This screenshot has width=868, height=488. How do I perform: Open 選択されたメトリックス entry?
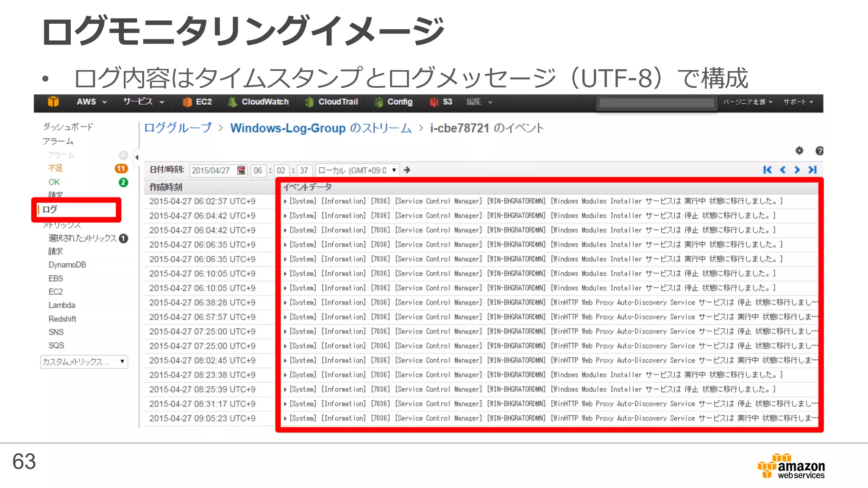82,238
